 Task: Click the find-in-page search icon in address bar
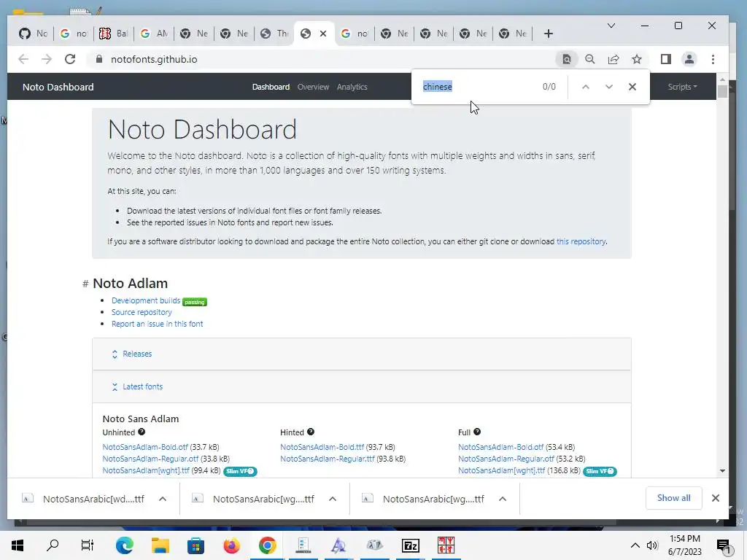tap(566, 59)
